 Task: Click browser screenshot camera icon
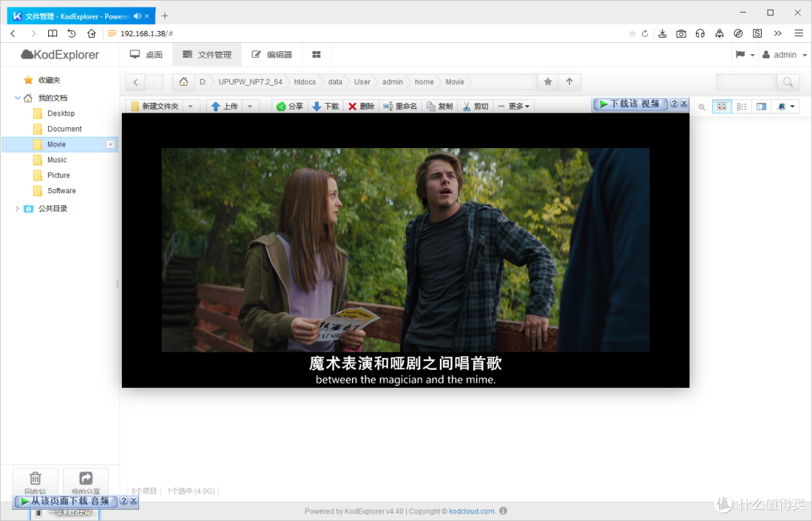(681, 34)
